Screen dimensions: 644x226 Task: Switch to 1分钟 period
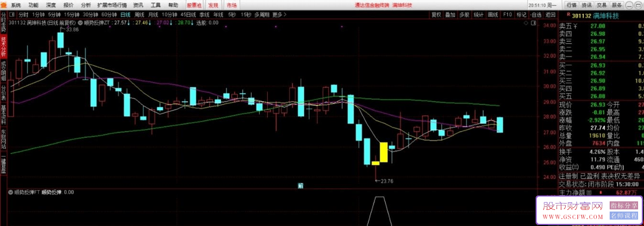pos(38,14)
